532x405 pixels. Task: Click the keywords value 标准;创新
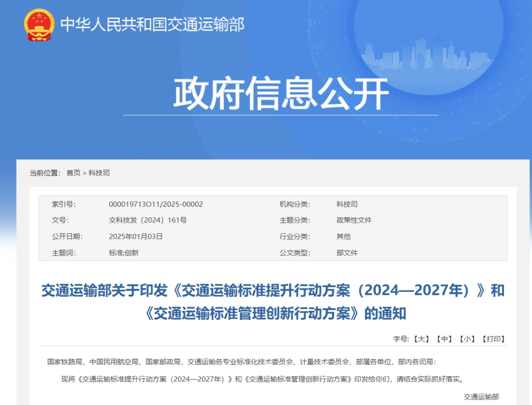tap(124, 252)
